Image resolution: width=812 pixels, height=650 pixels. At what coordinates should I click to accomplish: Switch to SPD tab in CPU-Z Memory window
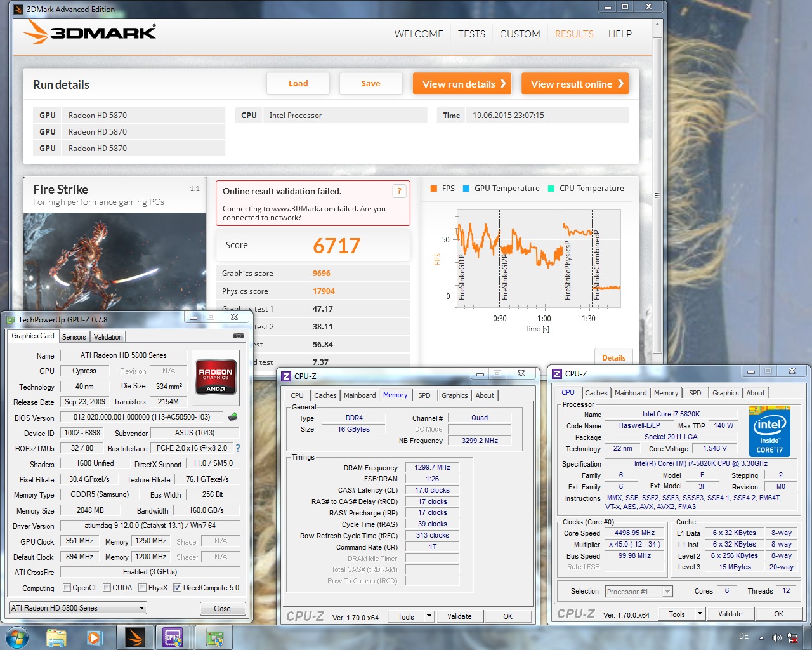tap(424, 395)
